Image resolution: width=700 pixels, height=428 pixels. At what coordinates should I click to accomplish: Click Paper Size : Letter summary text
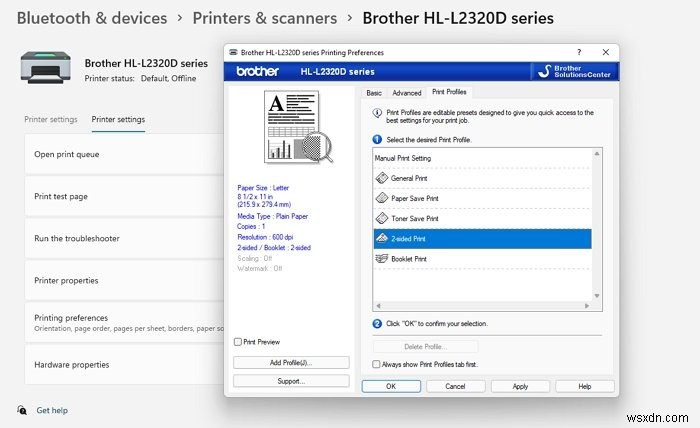click(263, 188)
